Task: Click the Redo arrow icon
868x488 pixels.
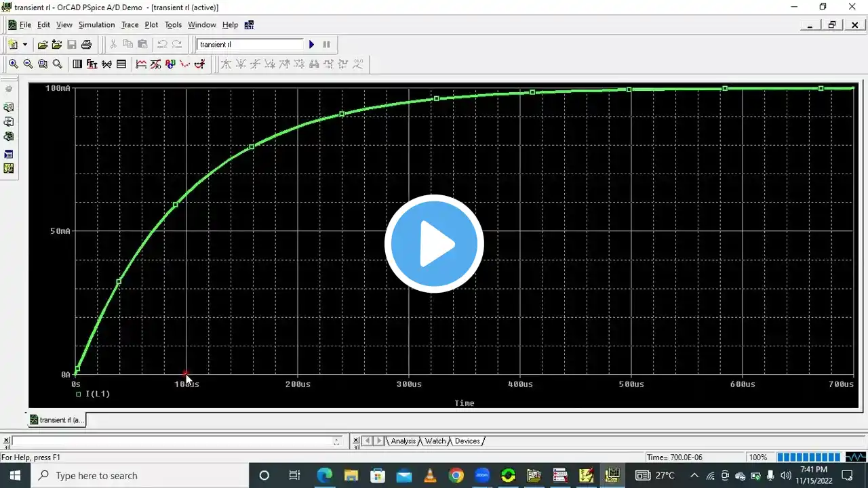Action: click(x=177, y=44)
